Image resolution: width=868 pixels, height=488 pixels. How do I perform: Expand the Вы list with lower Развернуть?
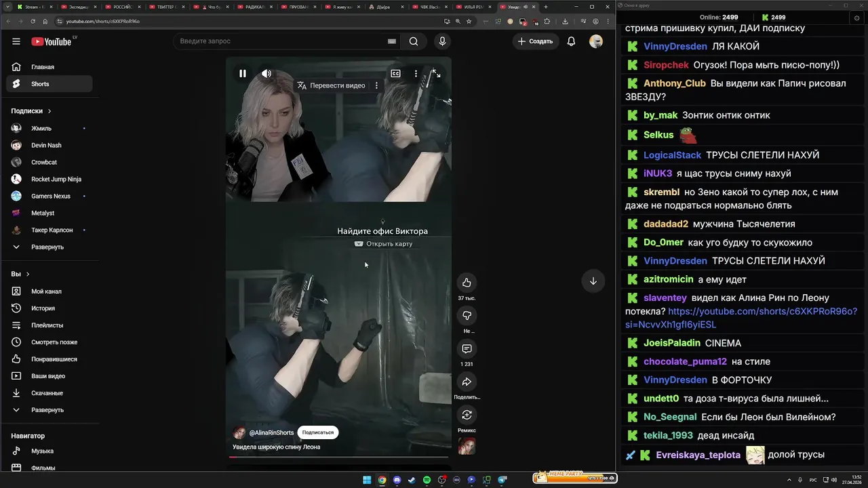[50, 410]
